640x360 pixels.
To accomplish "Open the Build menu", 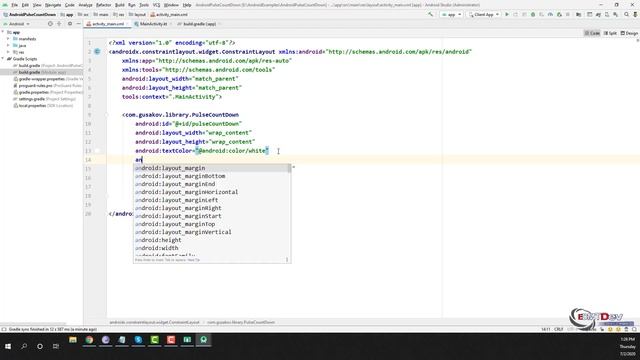I will pyautogui.click(x=120, y=5).
